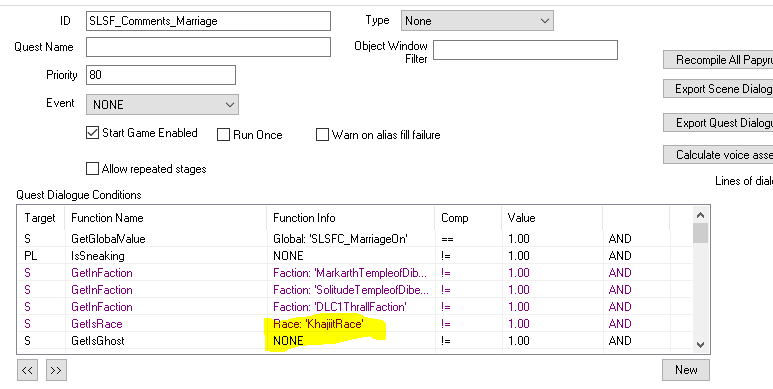
Task: Sort by Target column header
Action: pos(41,218)
